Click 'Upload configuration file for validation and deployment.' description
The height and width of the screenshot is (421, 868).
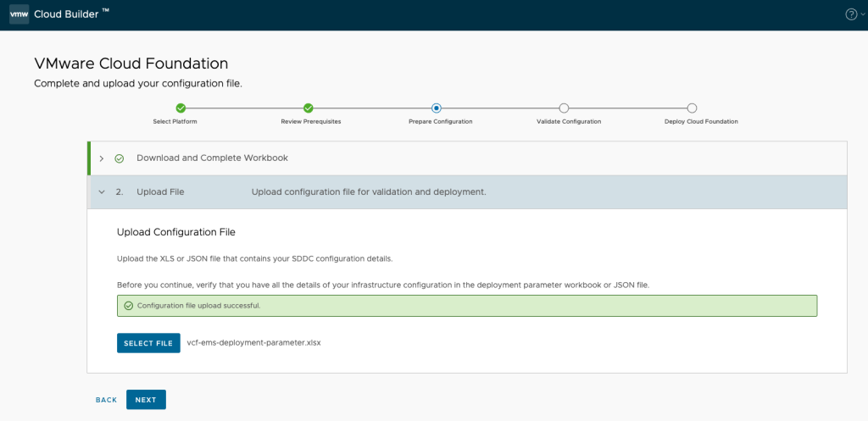tap(369, 192)
